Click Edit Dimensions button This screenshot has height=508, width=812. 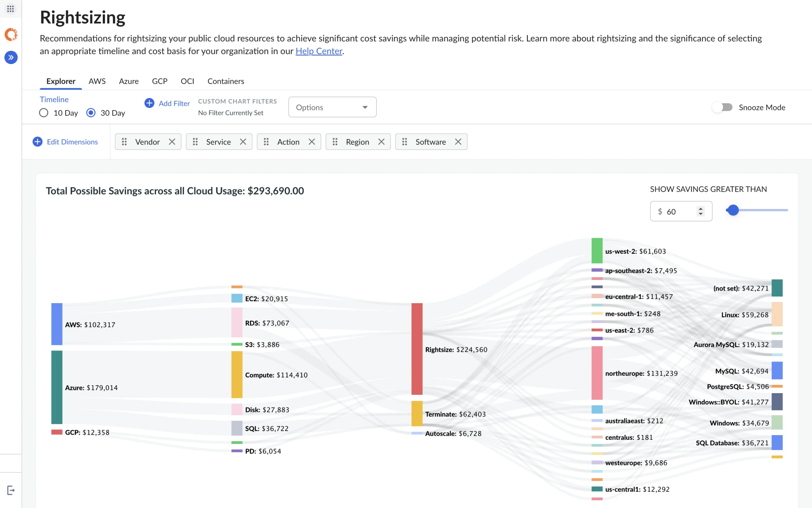point(66,142)
